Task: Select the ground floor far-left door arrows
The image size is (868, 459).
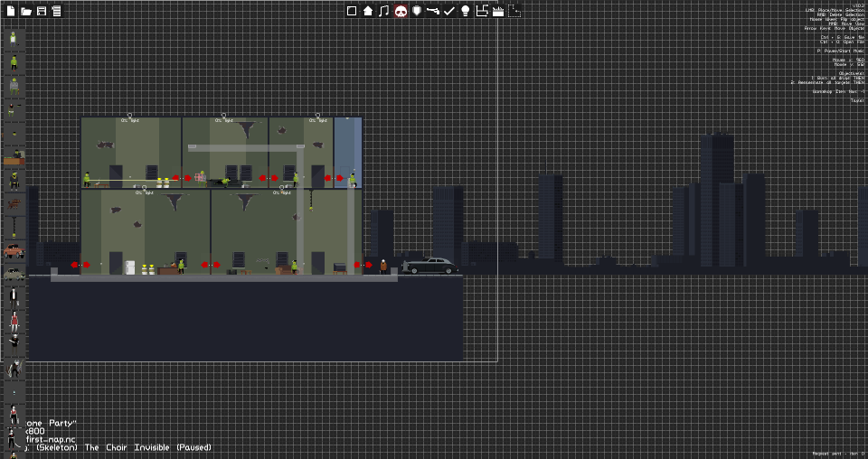Action: click(80, 265)
